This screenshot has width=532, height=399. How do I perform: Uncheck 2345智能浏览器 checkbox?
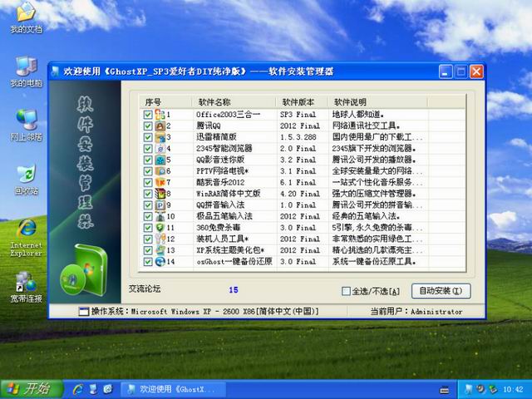point(148,148)
